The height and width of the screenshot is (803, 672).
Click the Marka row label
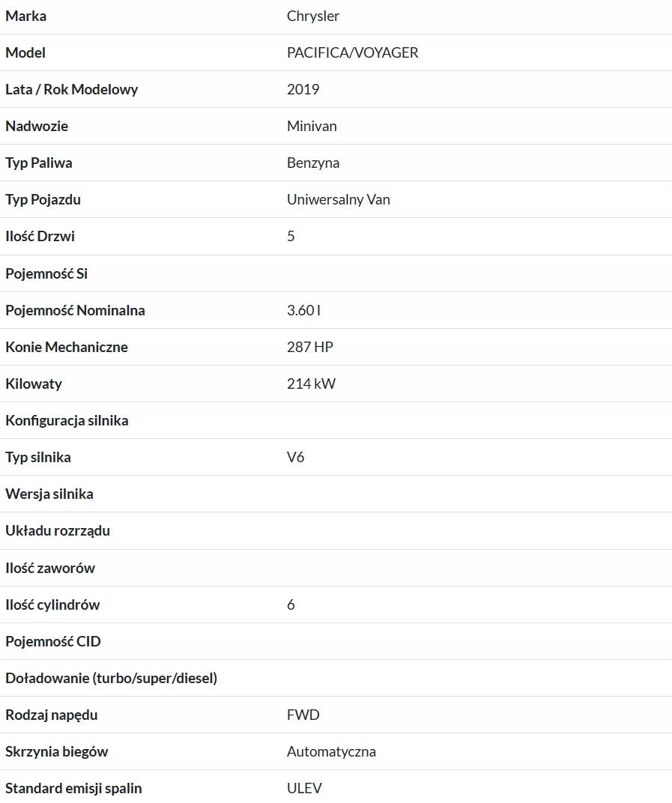click(x=25, y=16)
